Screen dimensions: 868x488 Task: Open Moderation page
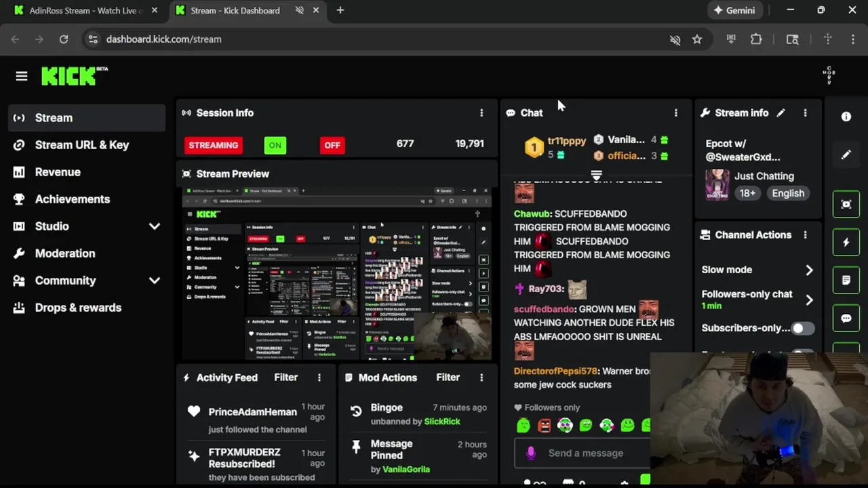click(x=86, y=253)
